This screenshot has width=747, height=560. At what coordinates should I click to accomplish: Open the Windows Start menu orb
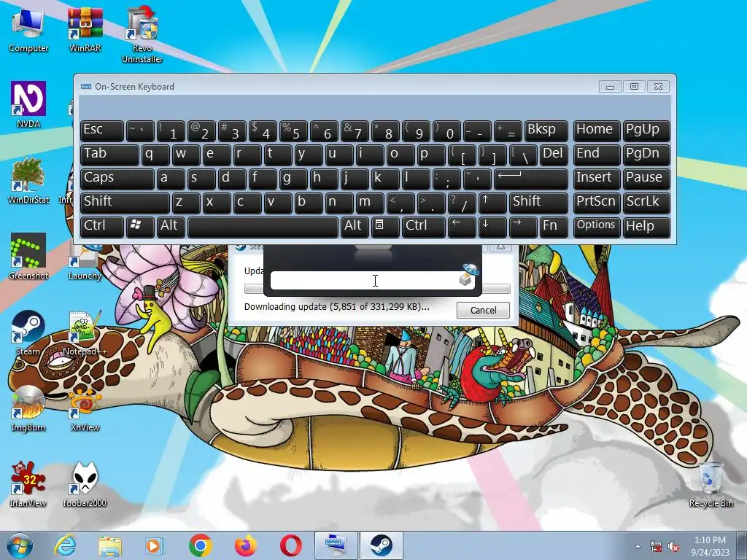click(x=20, y=545)
